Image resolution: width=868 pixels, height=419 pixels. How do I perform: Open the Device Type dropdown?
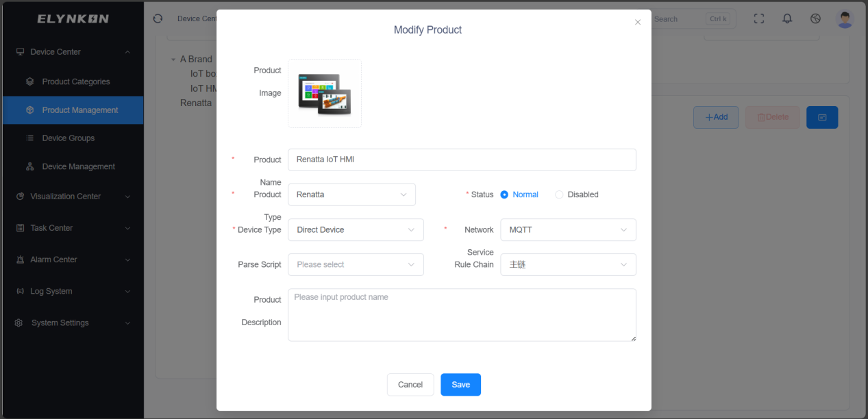point(356,230)
